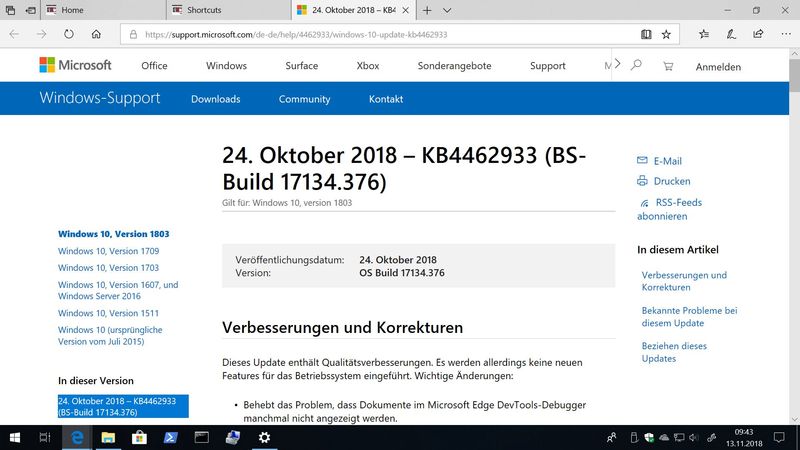Image resolution: width=800 pixels, height=450 pixels.
Task: Open Downloads in blue bar
Action: coord(215,99)
